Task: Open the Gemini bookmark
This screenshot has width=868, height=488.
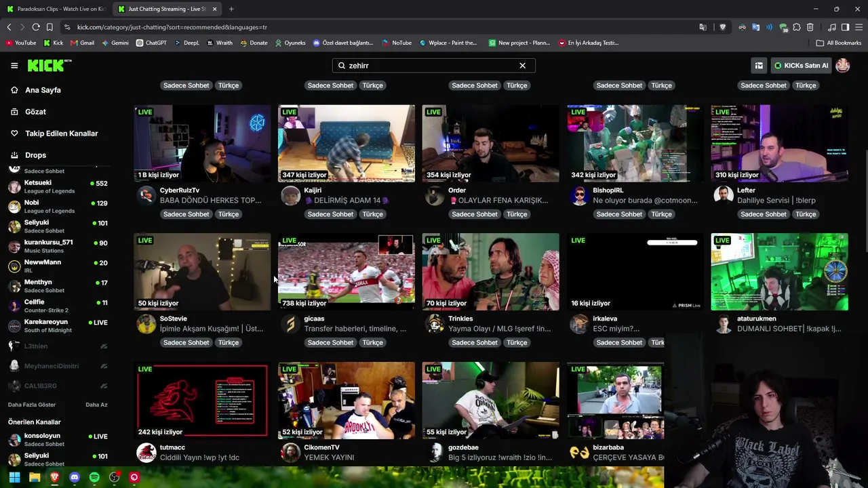Action: [x=115, y=43]
